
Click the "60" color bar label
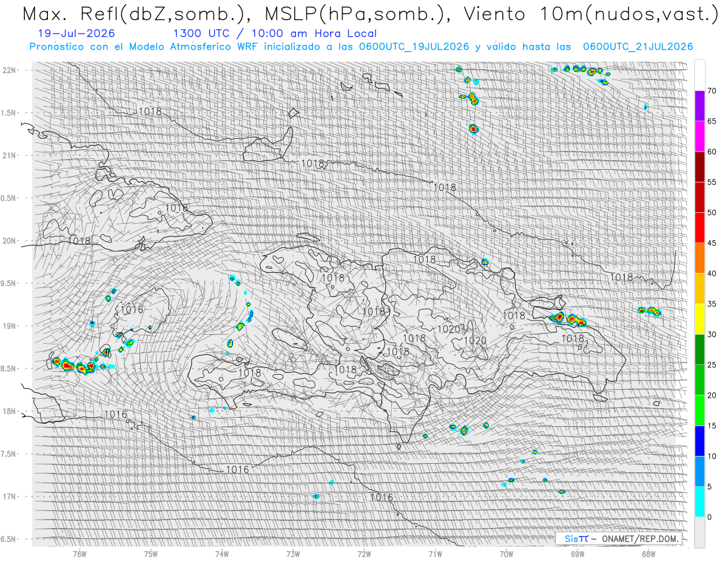(712, 152)
